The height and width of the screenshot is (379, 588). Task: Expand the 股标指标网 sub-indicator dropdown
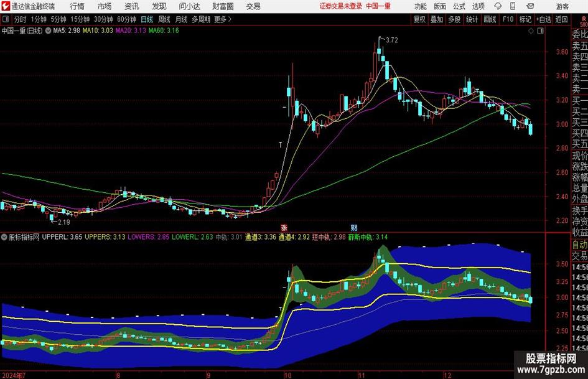[4, 237]
